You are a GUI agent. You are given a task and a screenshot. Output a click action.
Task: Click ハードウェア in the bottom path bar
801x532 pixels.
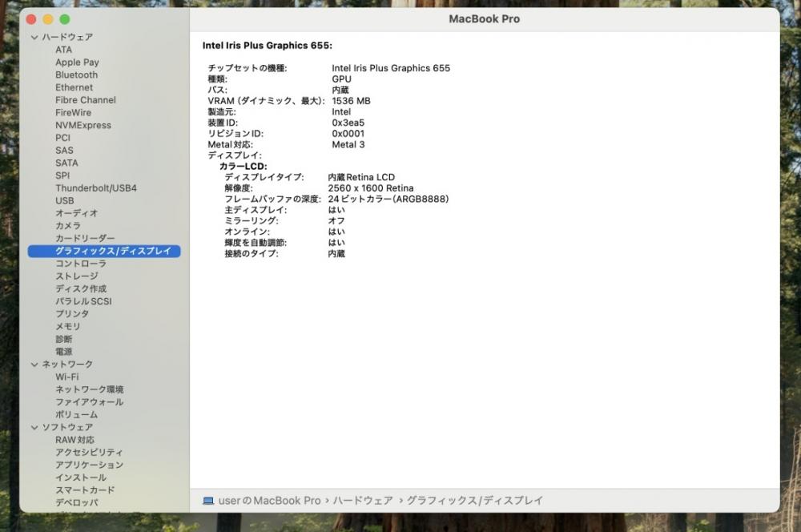pos(363,501)
